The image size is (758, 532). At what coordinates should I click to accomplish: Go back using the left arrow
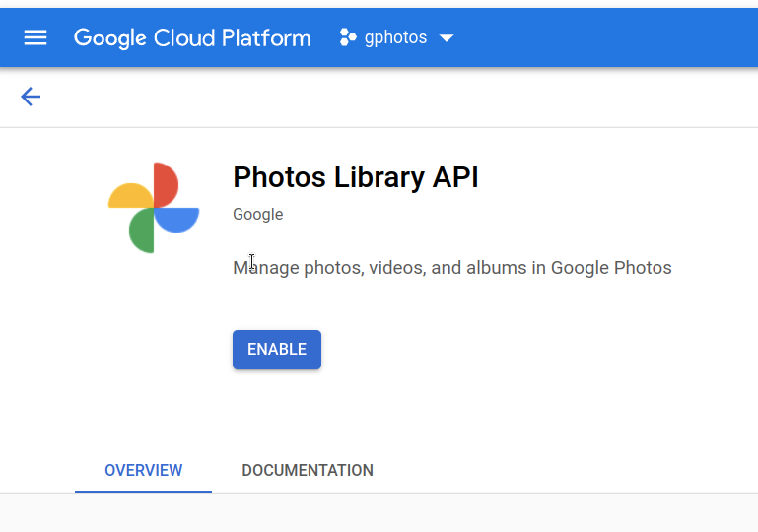pos(31,96)
